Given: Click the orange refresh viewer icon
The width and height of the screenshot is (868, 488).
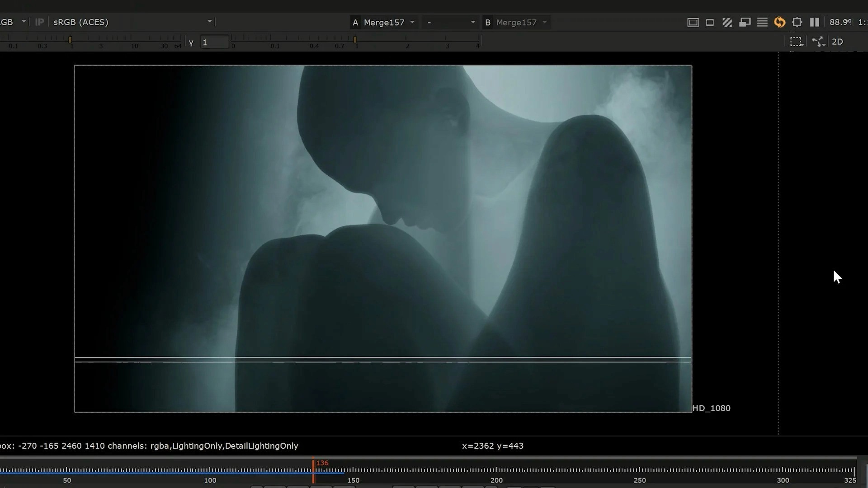Looking at the screenshot, I should [779, 22].
